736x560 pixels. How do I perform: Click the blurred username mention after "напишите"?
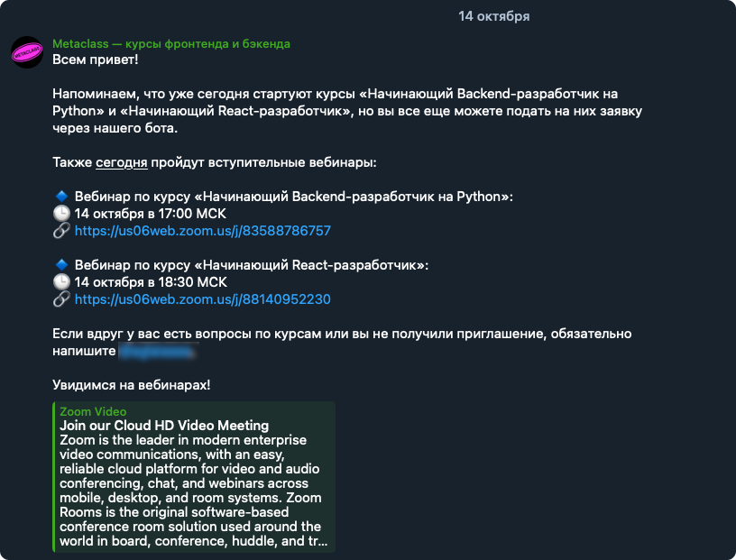click(x=157, y=351)
